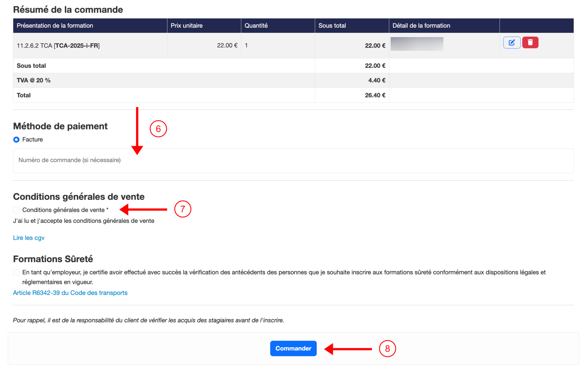
Task: Click the blurred Détail de la formation thumbnail
Action: [417, 44]
